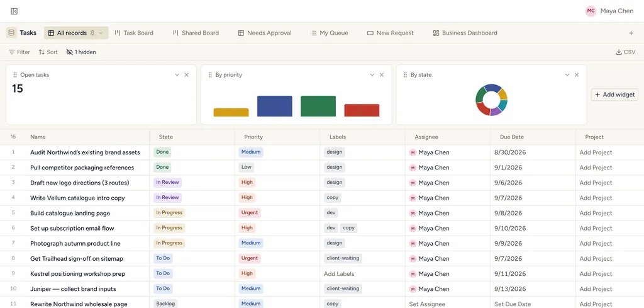The height and width of the screenshot is (308, 644).
Task: Open In Review state for Draft new logo directions
Action: (x=167, y=183)
